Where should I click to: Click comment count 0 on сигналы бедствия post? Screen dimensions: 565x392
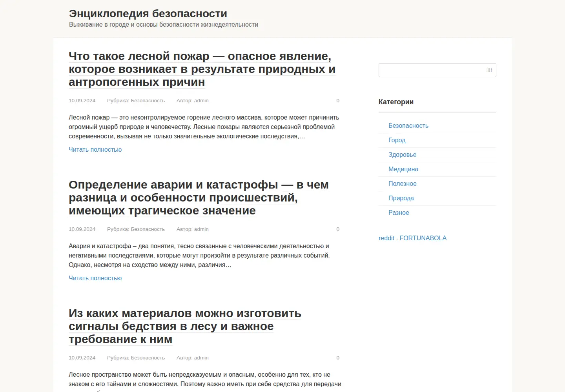point(338,358)
